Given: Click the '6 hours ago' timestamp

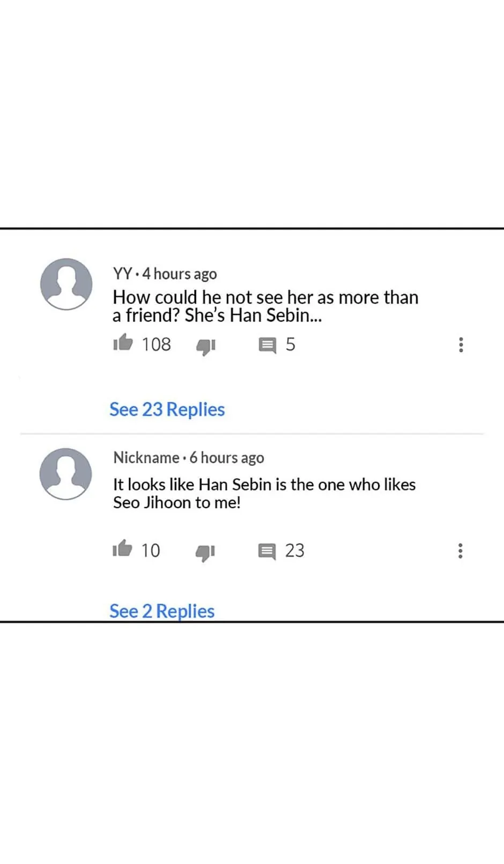Looking at the screenshot, I should (227, 458).
